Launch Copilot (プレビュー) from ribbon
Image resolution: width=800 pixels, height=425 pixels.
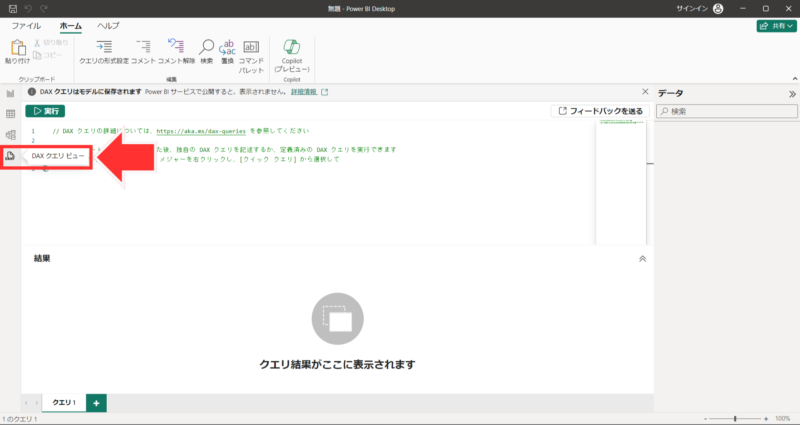[292, 56]
